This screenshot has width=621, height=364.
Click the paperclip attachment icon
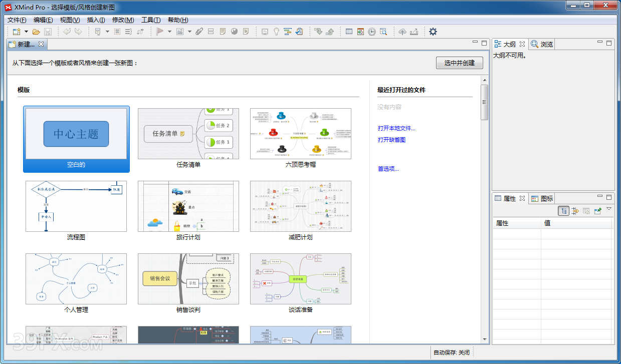pyautogui.click(x=199, y=32)
